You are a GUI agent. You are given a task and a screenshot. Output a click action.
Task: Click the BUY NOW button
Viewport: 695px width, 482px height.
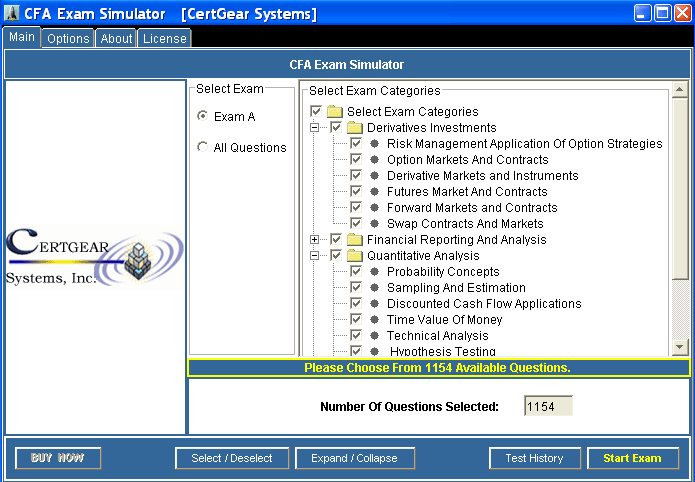(58, 458)
